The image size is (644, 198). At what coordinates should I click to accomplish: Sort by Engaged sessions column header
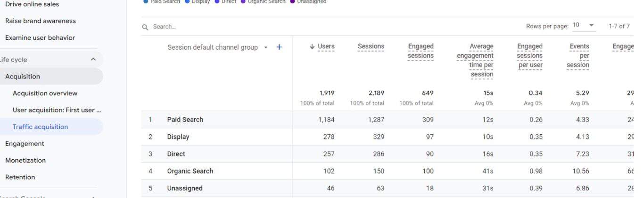pyautogui.click(x=421, y=51)
